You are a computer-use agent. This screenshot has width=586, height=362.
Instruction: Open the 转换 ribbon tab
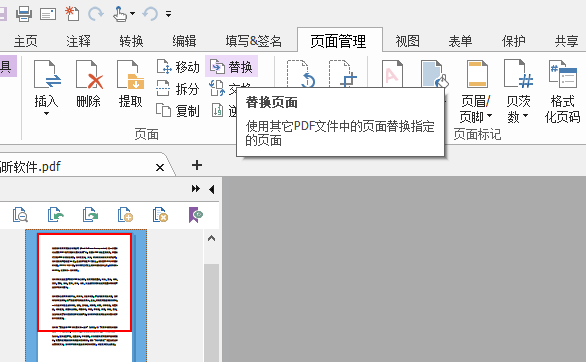point(132,41)
